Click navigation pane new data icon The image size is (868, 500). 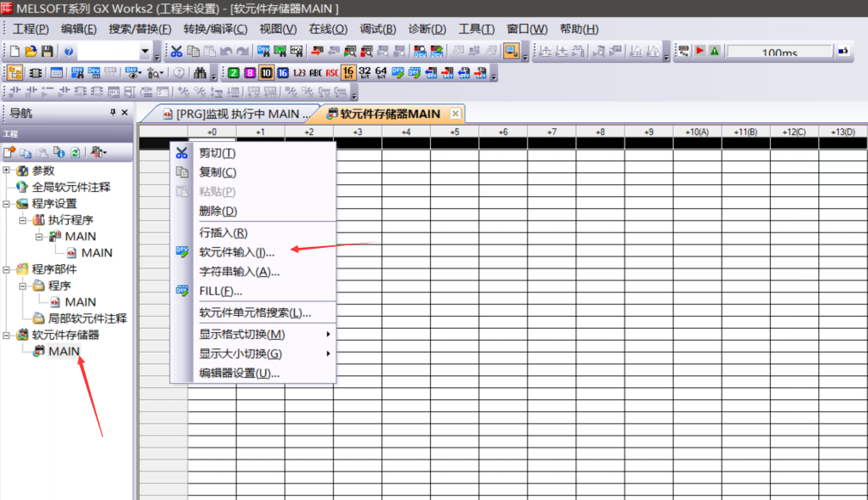coord(9,152)
